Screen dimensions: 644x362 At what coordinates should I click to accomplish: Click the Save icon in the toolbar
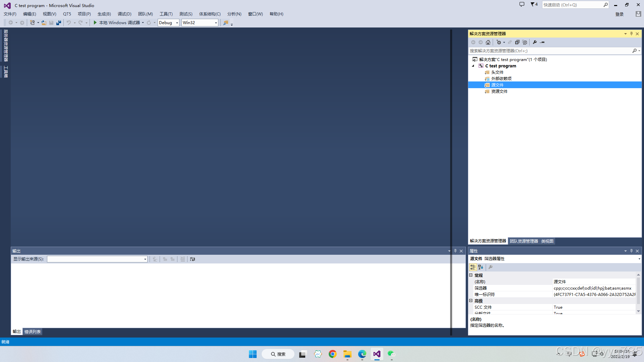coord(51,22)
